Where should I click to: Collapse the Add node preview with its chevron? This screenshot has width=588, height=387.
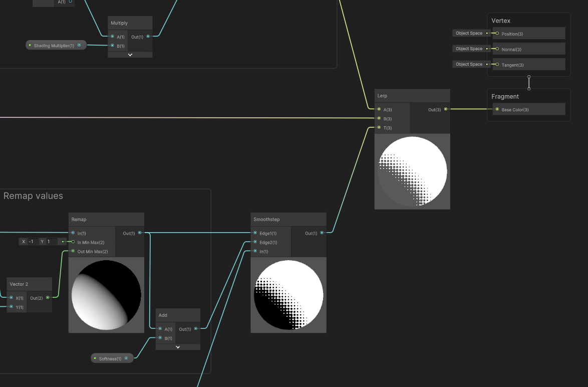point(178,346)
